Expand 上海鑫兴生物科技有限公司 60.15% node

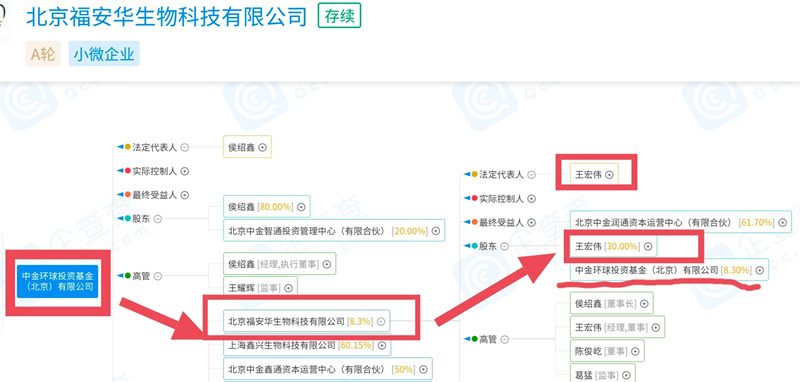[x=382, y=345]
